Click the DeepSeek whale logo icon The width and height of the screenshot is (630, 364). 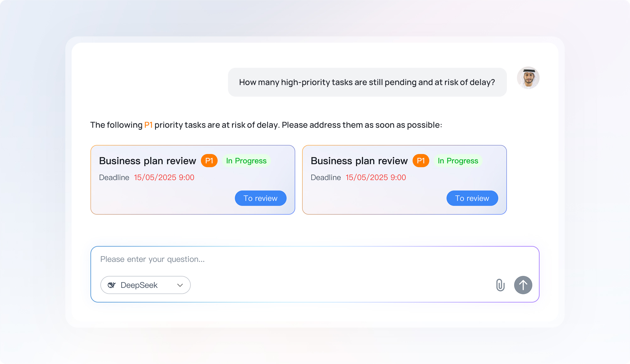(111, 285)
